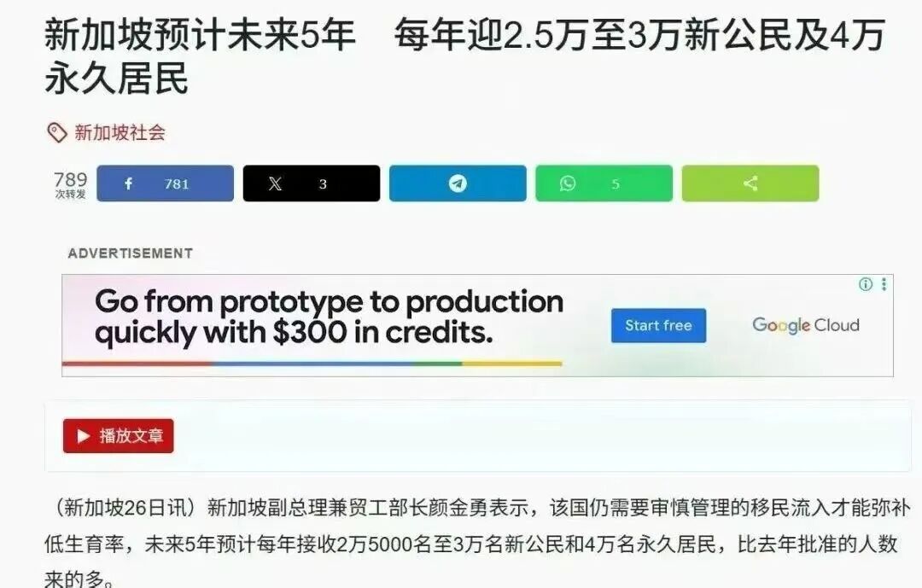
Task: Share article via Telegram icon
Action: (458, 183)
